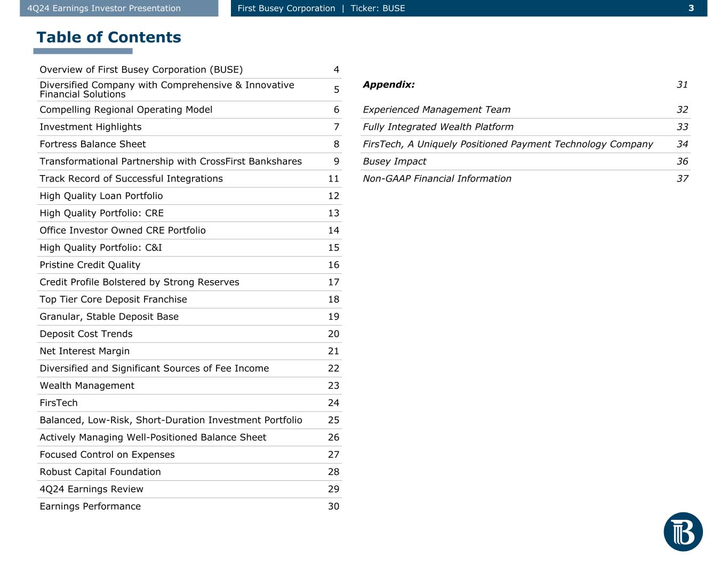Screen dimensions: 728x563
Task: Open Wealth Management entry
Action: tap(189, 386)
